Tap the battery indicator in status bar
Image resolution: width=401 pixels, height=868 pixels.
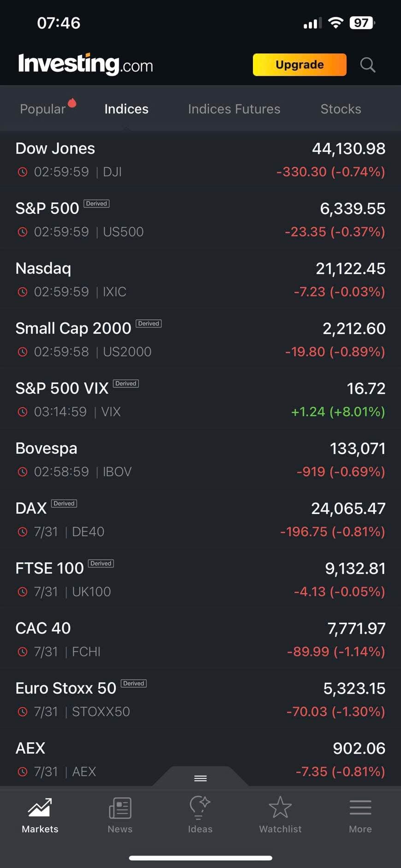(362, 23)
